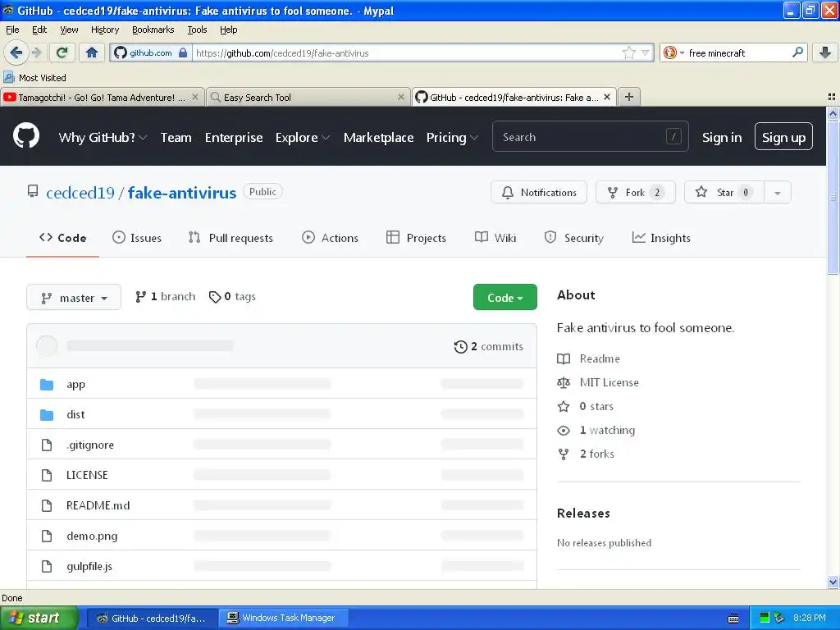Click the Readme book icon in About
The height and width of the screenshot is (630, 840).
coord(564,359)
